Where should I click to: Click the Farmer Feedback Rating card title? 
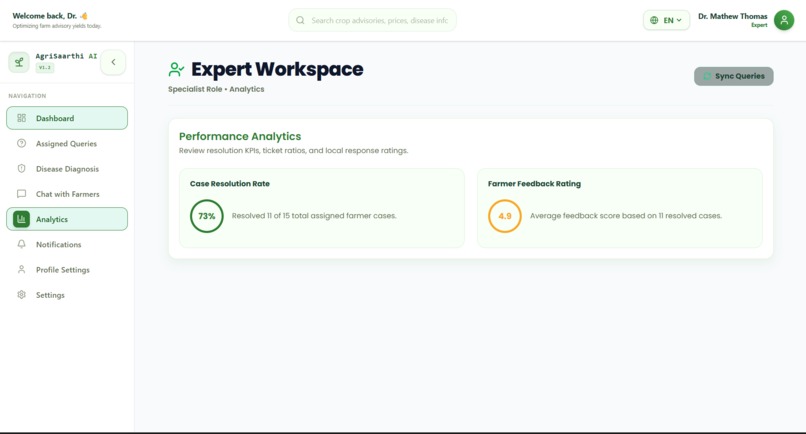tap(534, 184)
